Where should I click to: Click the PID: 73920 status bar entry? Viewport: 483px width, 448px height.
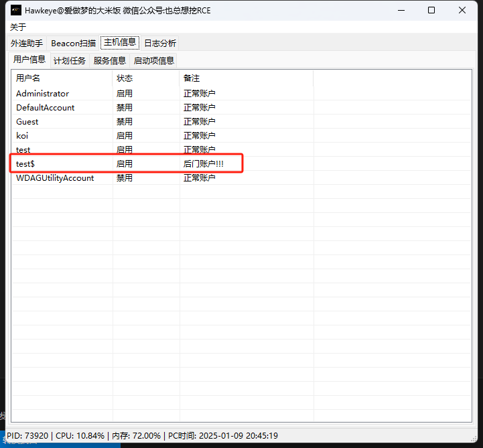(x=27, y=436)
